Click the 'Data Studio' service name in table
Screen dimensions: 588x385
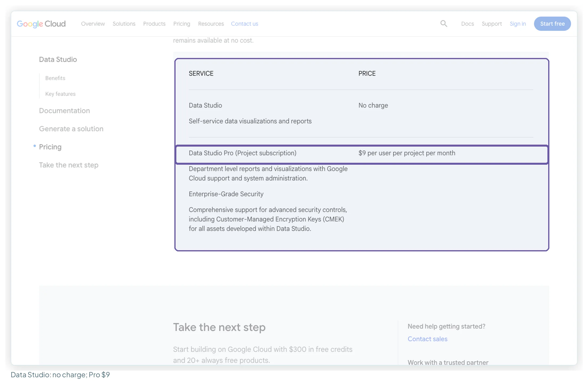[205, 105]
